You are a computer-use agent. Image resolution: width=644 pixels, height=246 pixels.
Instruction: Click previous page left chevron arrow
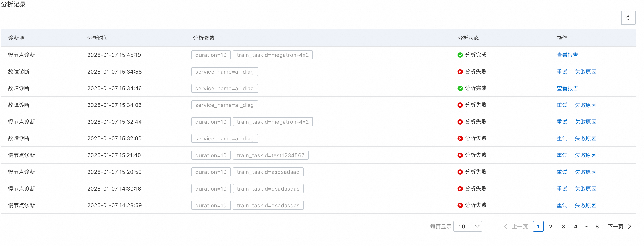click(x=505, y=227)
